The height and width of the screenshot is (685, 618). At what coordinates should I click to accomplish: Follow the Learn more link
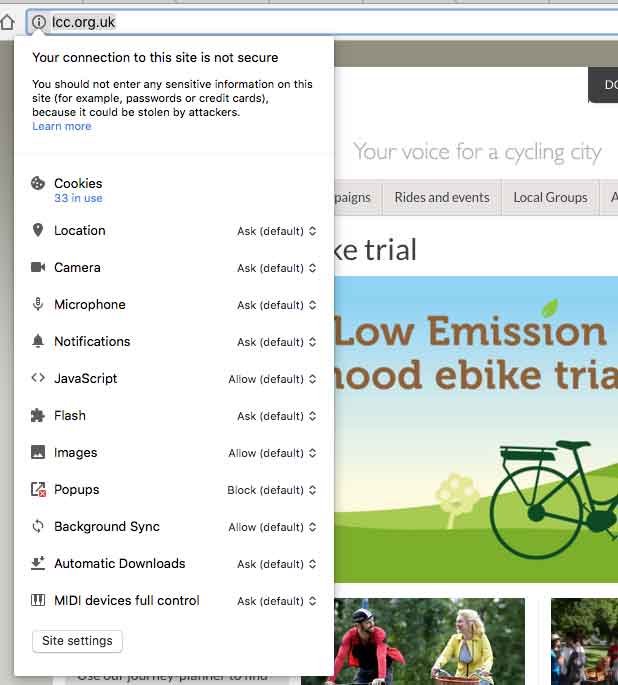[x=62, y=126]
